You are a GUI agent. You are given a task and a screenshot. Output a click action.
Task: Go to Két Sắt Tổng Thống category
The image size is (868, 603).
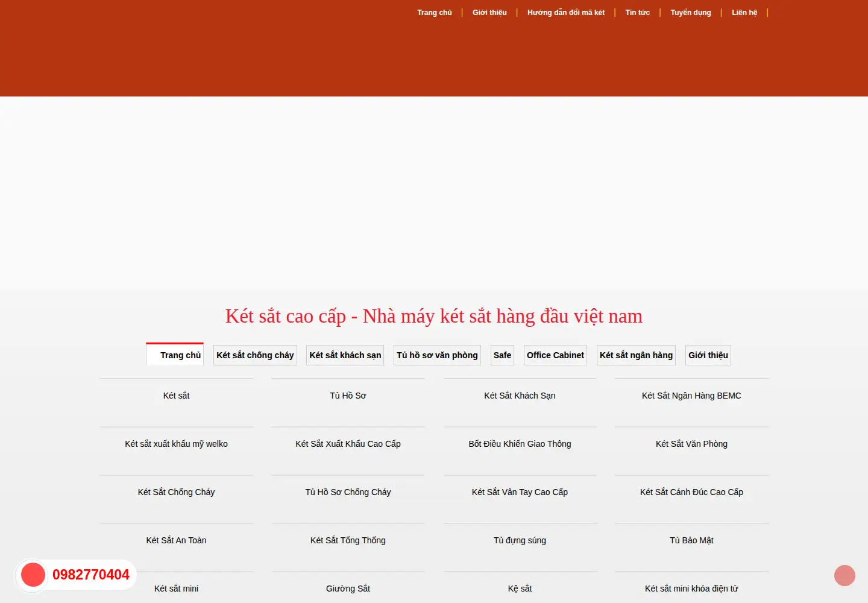coord(348,540)
